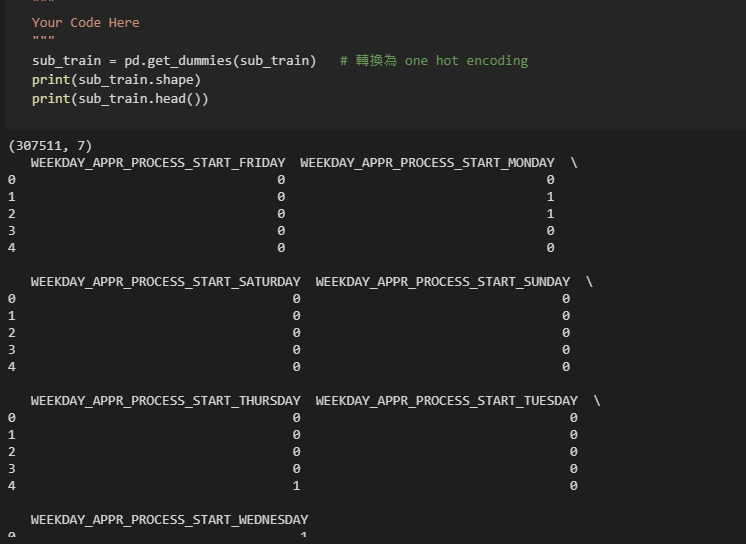Click the print(sub_train.head()) statement

pyautogui.click(x=120, y=98)
